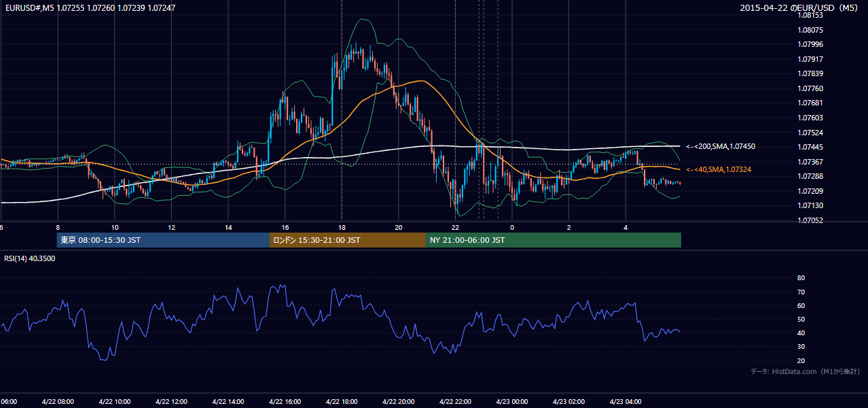Click bottom time label 4/22 08:00
This screenshot has width=868, height=408.
(58, 402)
